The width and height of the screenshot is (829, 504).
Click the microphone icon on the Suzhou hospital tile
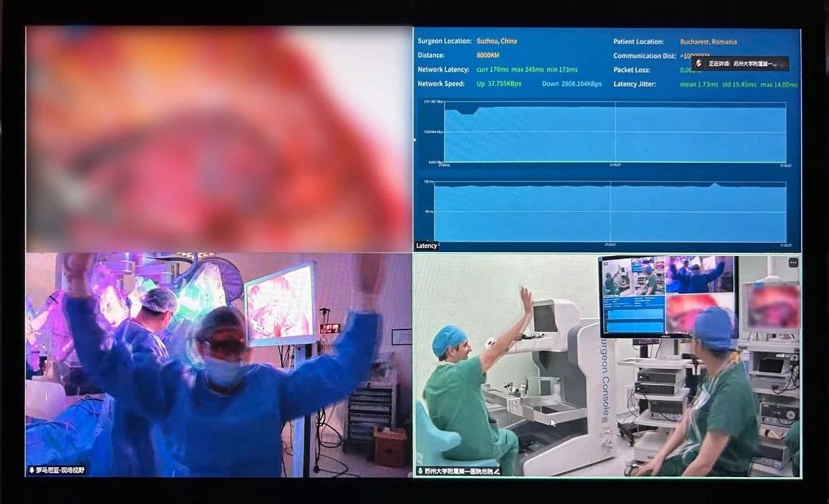420,471
